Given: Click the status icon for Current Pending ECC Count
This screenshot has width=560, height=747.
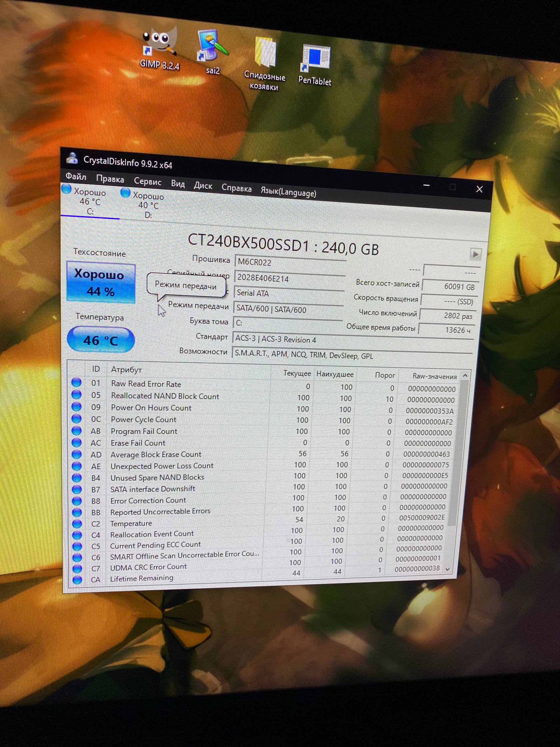Looking at the screenshot, I should (x=77, y=546).
